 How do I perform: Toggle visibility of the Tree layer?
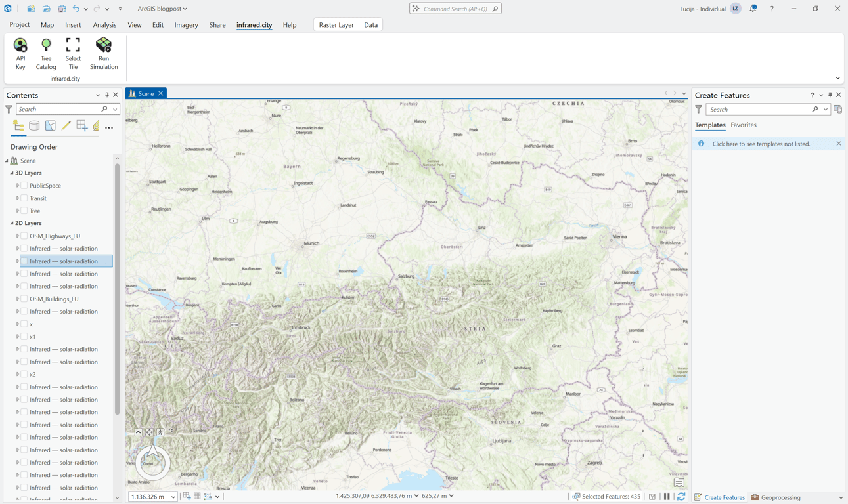tap(24, 211)
